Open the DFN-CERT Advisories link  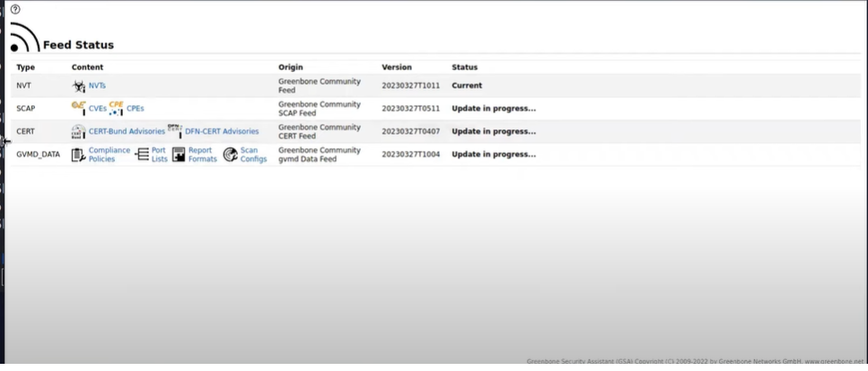[x=222, y=132]
